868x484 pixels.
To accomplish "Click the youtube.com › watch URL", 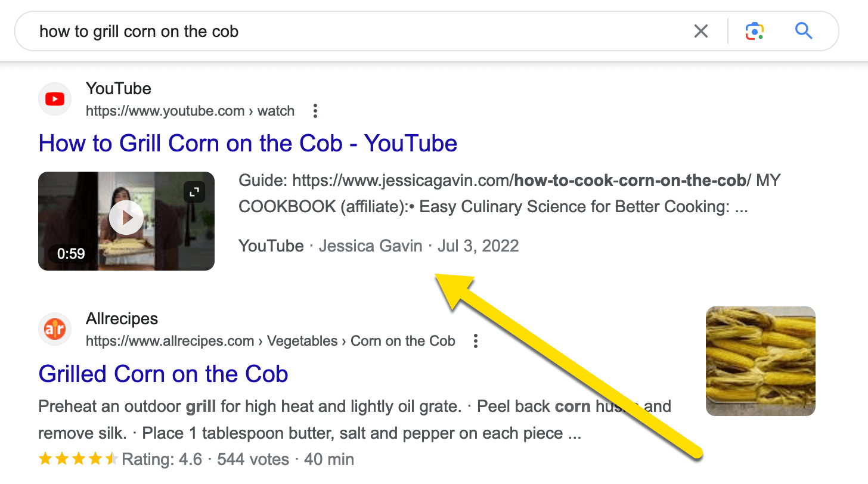I will coord(190,111).
